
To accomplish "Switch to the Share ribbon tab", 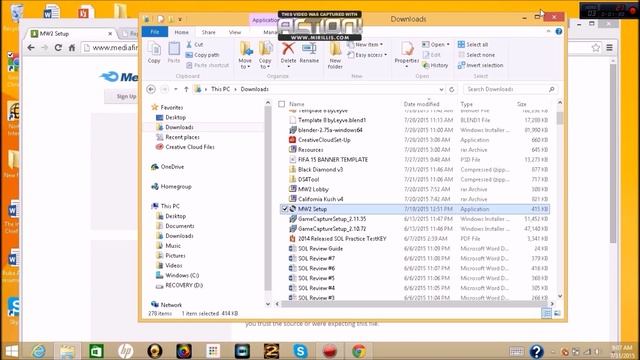I will point(208,32).
